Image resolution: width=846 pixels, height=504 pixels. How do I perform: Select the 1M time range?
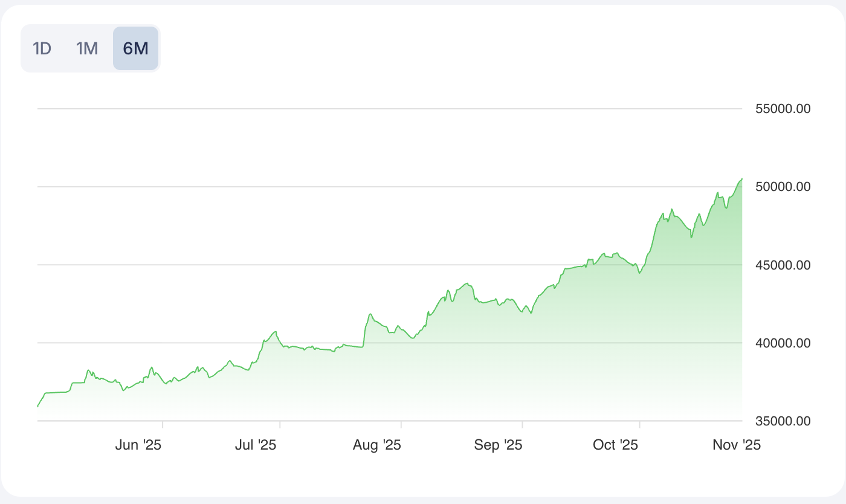[87, 48]
